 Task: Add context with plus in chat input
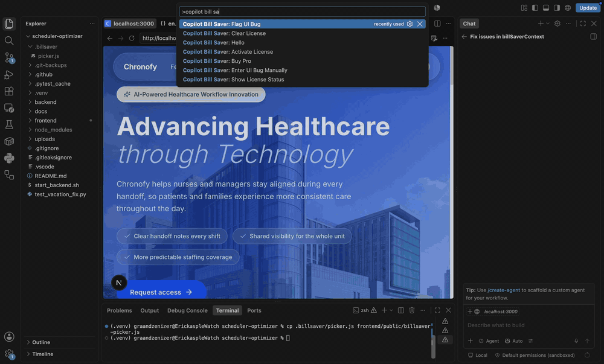click(471, 341)
